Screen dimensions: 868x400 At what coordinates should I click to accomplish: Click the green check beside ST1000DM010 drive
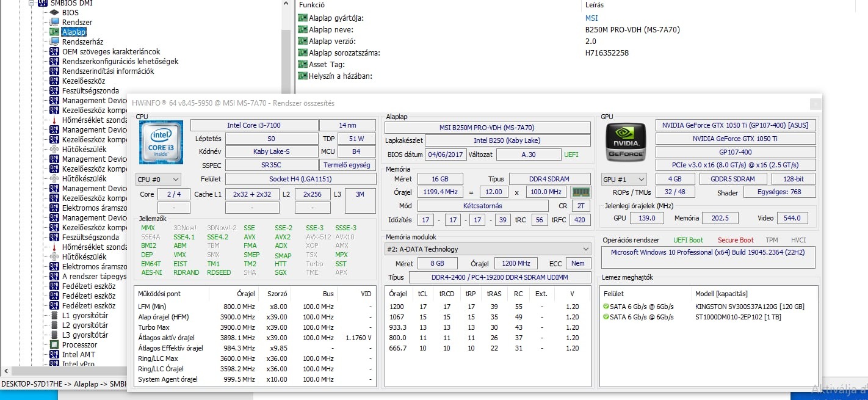point(606,317)
